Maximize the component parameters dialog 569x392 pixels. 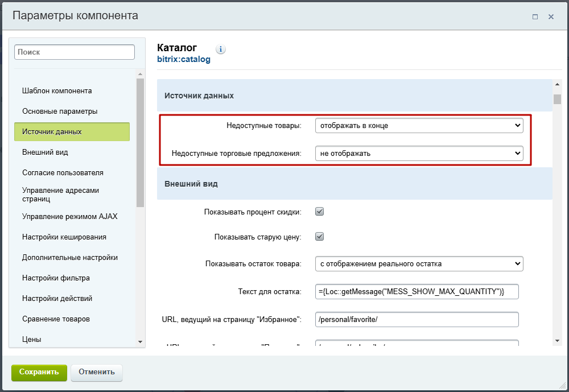point(535,16)
